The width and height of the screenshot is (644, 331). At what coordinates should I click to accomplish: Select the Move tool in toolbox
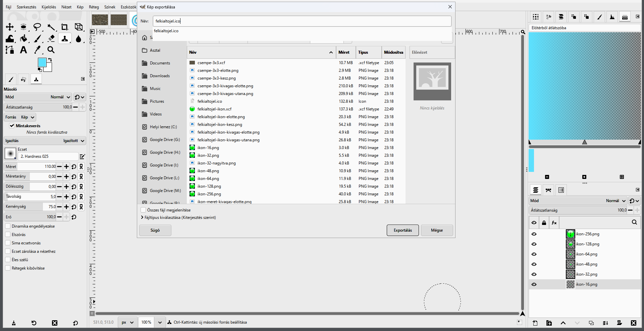[10, 27]
